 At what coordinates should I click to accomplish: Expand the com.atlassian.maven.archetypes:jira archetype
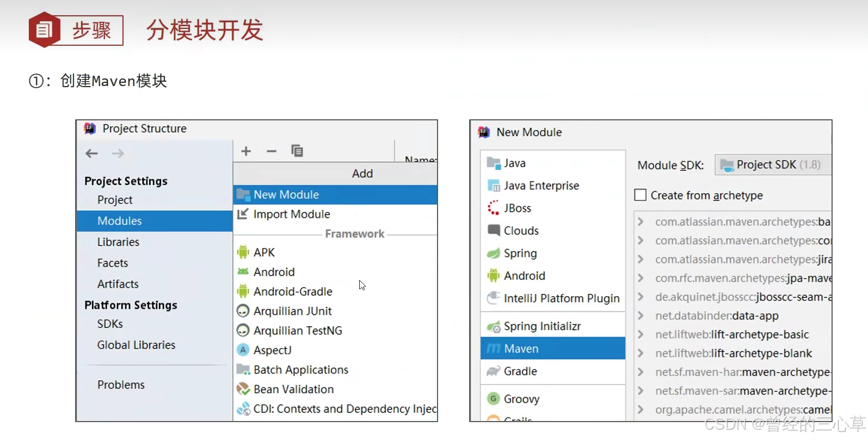point(641,259)
